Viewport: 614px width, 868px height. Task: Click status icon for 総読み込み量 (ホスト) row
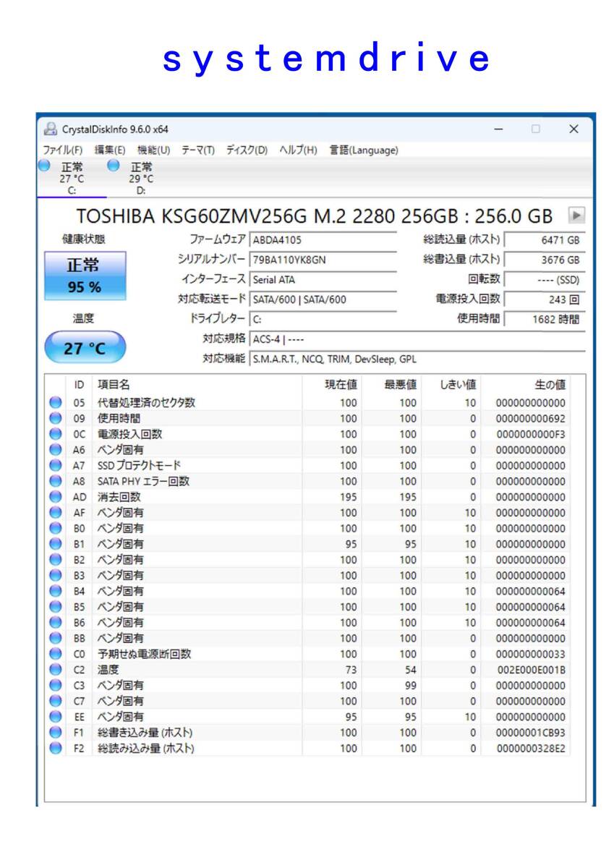click(x=55, y=749)
